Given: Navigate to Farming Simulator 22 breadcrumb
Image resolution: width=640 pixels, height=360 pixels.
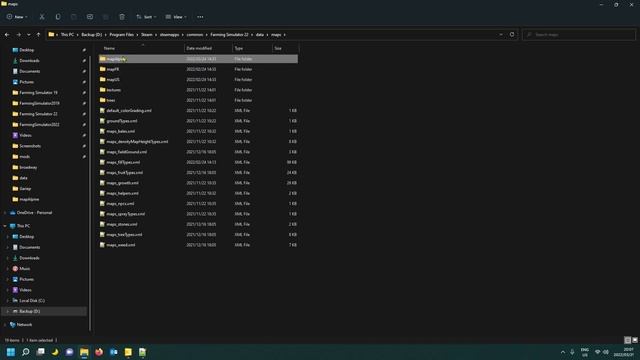Looking at the screenshot, I should tap(229, 35).
